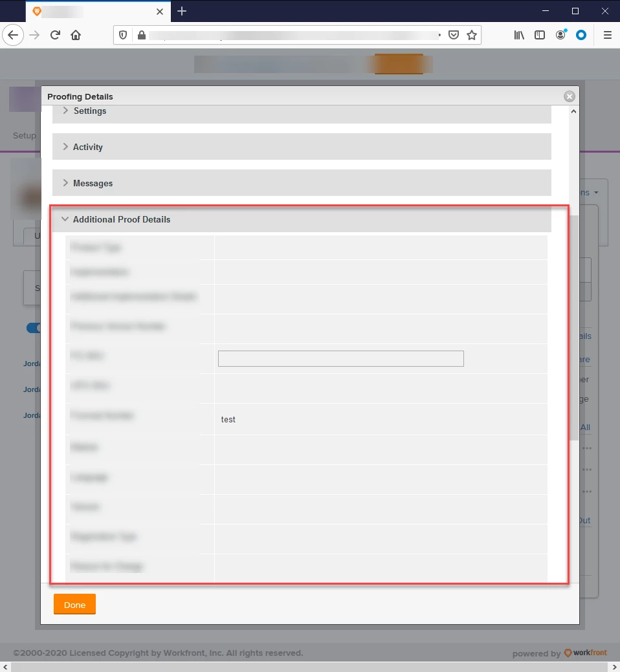Bookmark this page with star icon
Viewport: 620px width, 672px height.
472,35
